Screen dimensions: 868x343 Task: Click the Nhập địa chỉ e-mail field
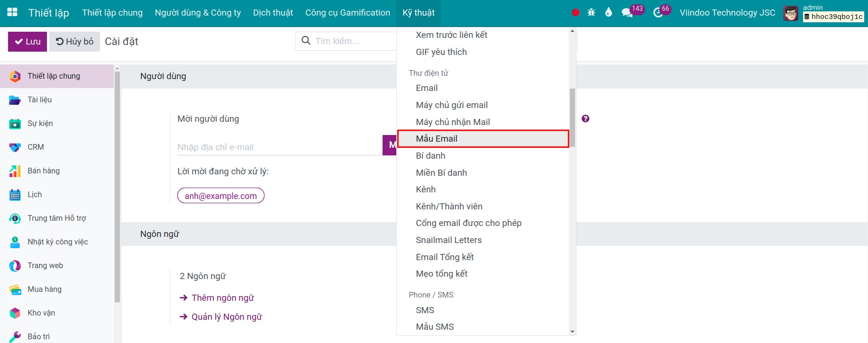click(280, 147)
